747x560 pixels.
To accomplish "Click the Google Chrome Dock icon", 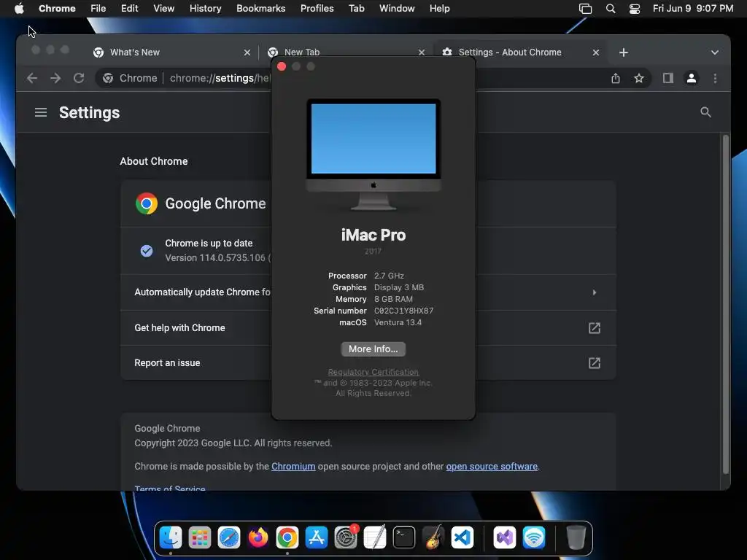I will click(287, 538).
